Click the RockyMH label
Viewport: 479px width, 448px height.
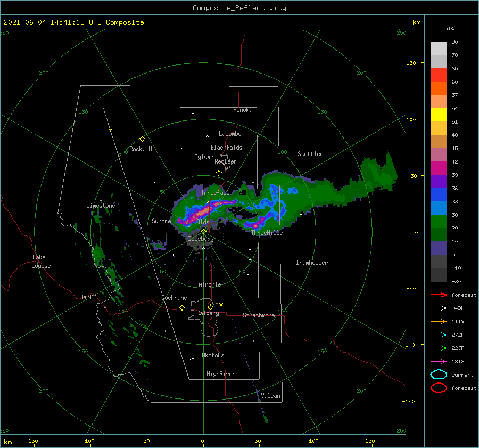141,149
